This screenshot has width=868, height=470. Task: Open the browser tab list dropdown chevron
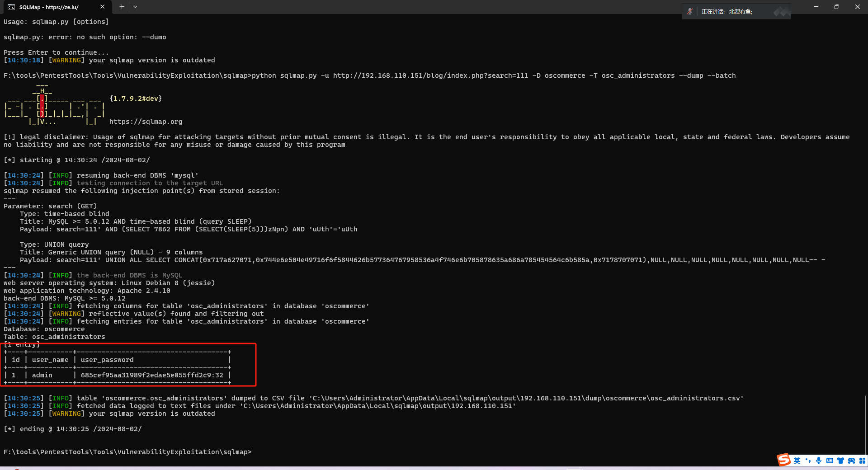135,7
